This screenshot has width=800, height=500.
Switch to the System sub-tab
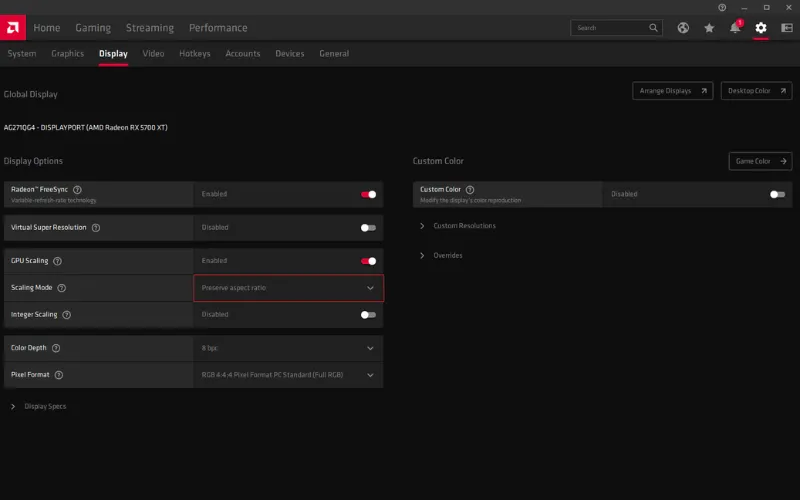[x=22, y=54]
